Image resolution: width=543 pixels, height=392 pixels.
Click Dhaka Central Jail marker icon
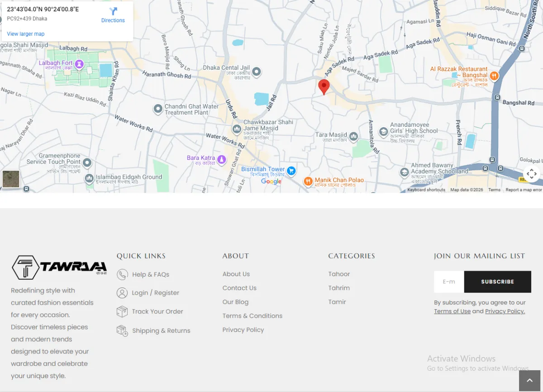click(x=257, y=71)
